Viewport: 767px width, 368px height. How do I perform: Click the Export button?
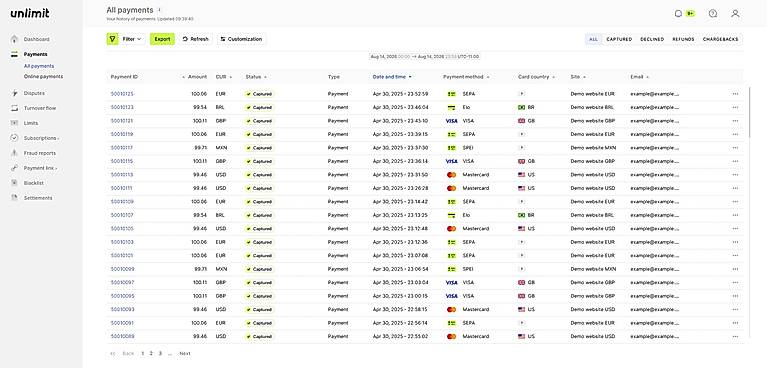click(x=162, y=39)
